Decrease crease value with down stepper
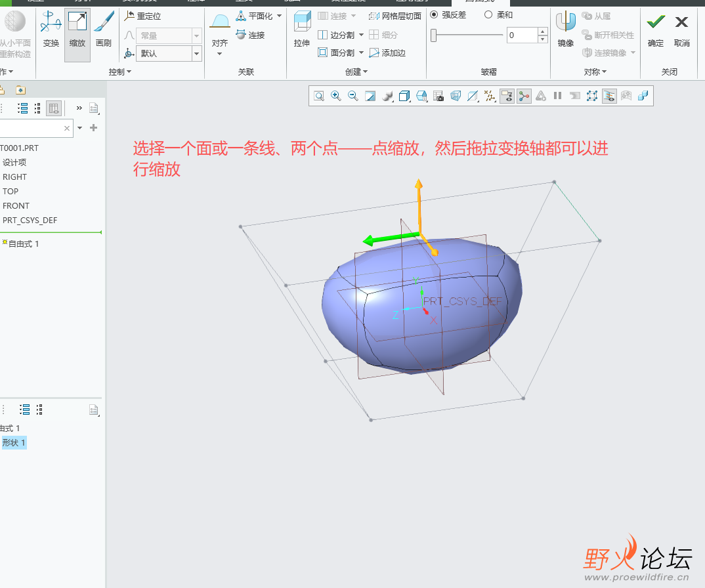705x588 pixels. tap(543, 39)
